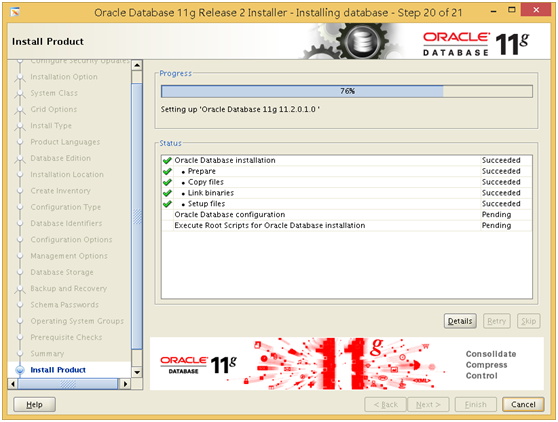Maximize the installer window
Screen dimensions: 558x422
click(511, 10)
